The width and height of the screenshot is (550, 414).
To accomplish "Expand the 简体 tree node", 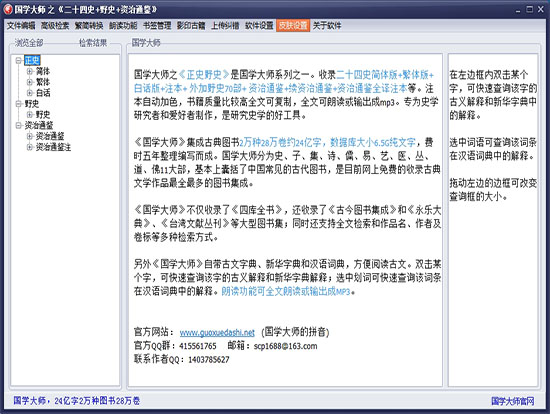I will [x=30, y=72].
